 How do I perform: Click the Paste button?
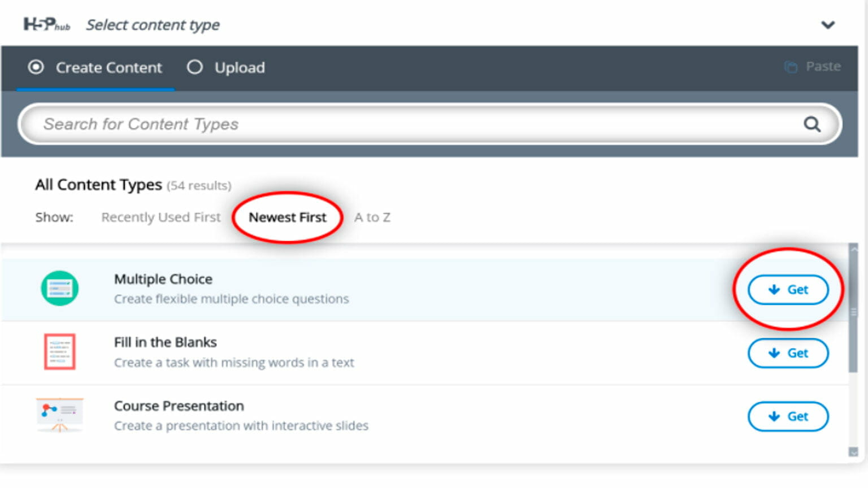click(812, 67)
